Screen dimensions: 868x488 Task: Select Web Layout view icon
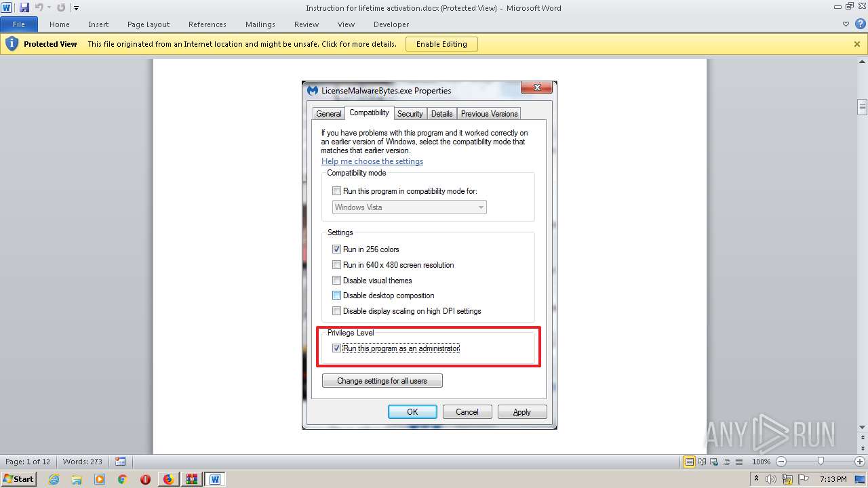tap(714, 462)
